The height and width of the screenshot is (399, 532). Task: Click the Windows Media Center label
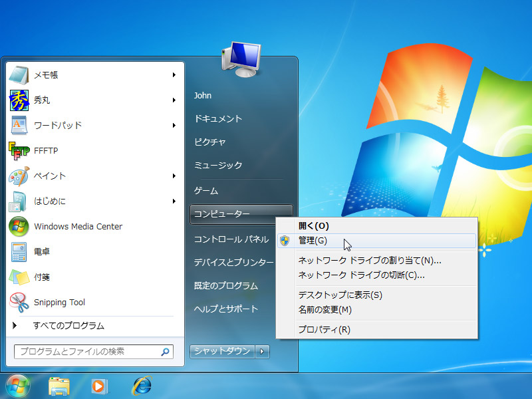pyautogui.click(x=78, y=227)
